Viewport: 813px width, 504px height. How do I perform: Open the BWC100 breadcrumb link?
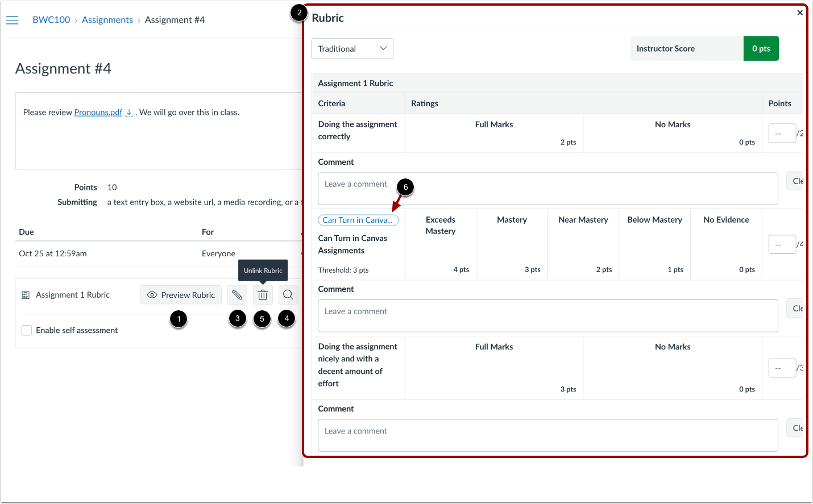[x=51, y=20]
